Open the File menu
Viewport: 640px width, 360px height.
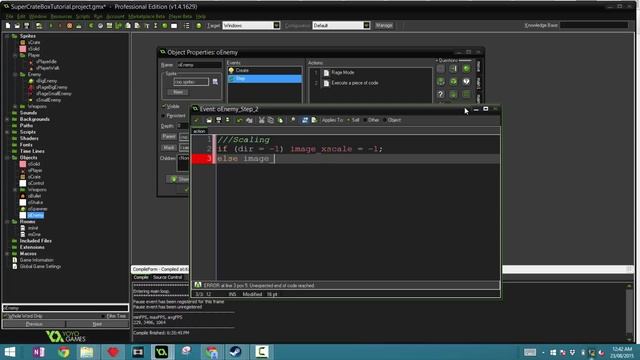9,16
